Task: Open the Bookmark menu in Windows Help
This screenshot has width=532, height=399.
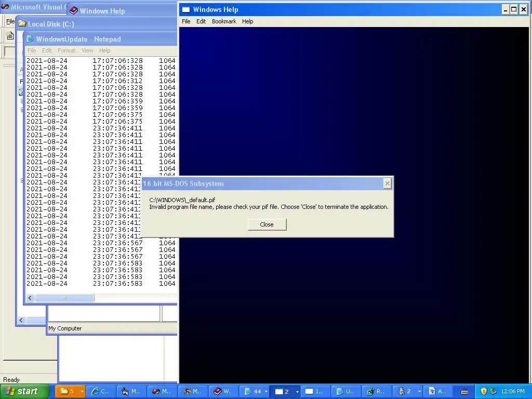Action: pyautogui.click(x=224, y=21)
